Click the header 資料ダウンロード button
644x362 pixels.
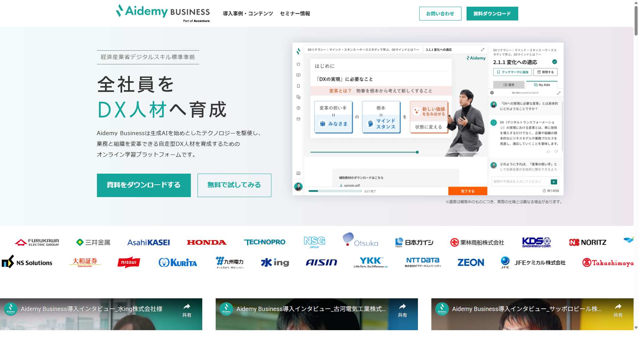pos(492,14)
